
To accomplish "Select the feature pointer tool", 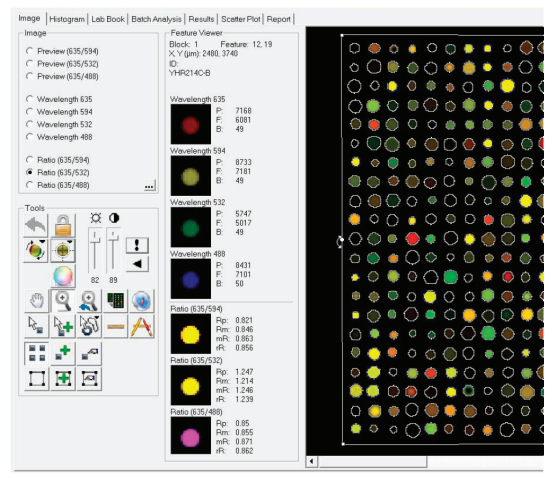I will (37, 326).
